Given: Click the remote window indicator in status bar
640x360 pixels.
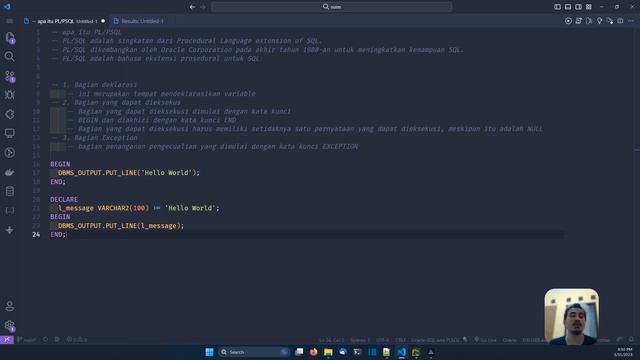Looking at the screenshot, I should coord(7,340).
